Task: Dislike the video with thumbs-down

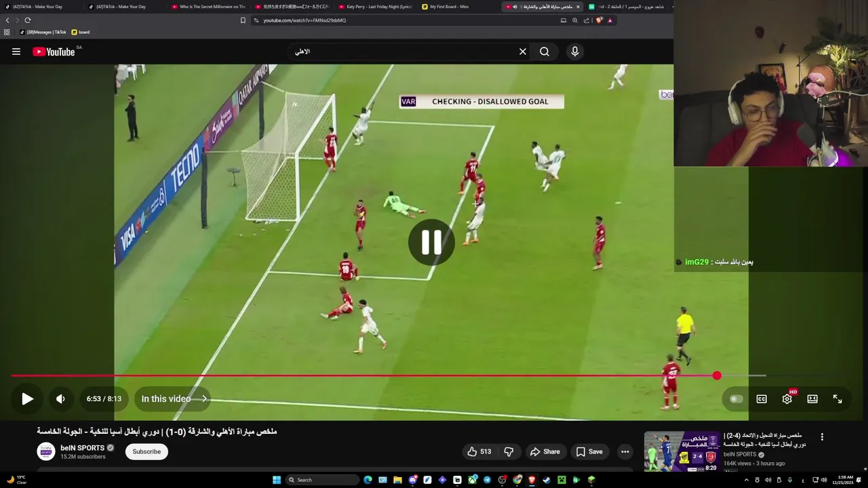Action: click(509, 451)
